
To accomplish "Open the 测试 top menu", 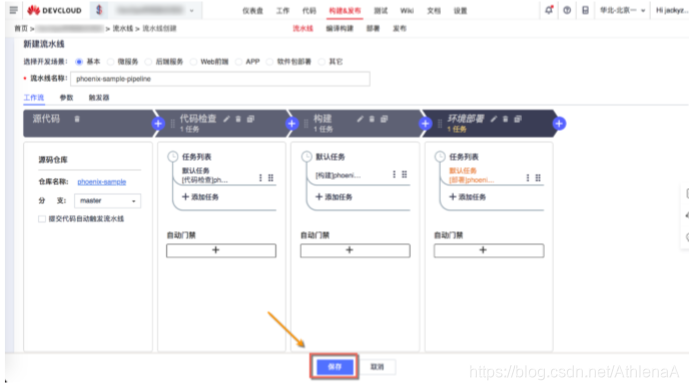I will click(381, 11).
